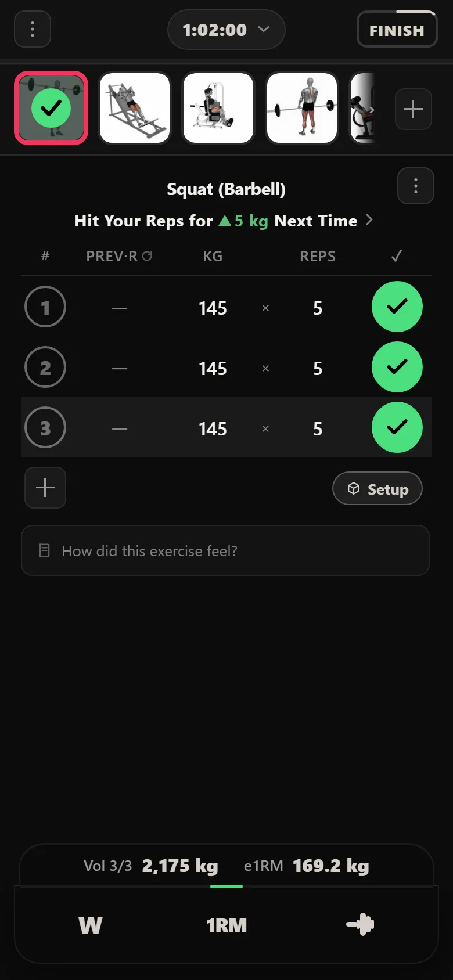Add a new exercise with plus icon
Viewport: 453px width, 980px height.
tap(414, 109)
